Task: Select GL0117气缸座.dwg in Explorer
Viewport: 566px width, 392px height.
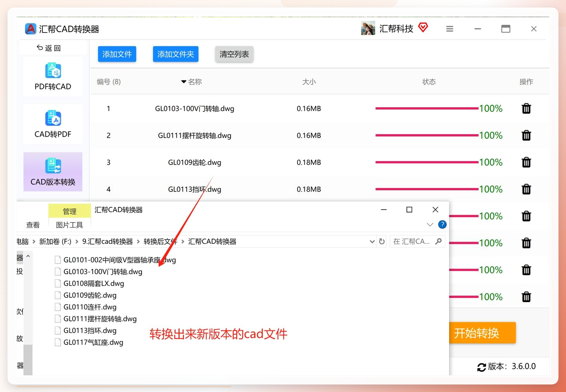Action: [x=93, y=342]
